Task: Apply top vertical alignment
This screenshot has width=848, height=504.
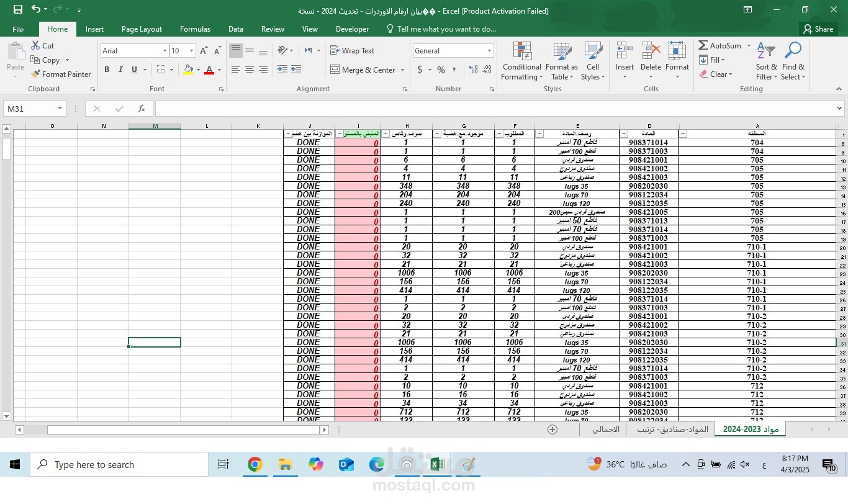Action: 236,51
